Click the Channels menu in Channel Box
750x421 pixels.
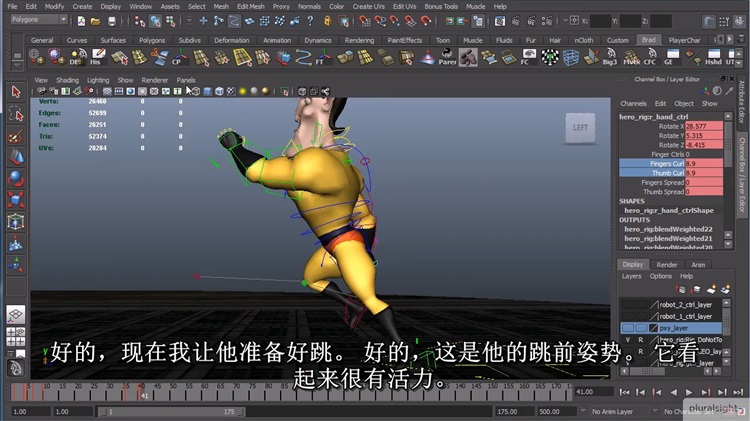click(x=633, y=103)
